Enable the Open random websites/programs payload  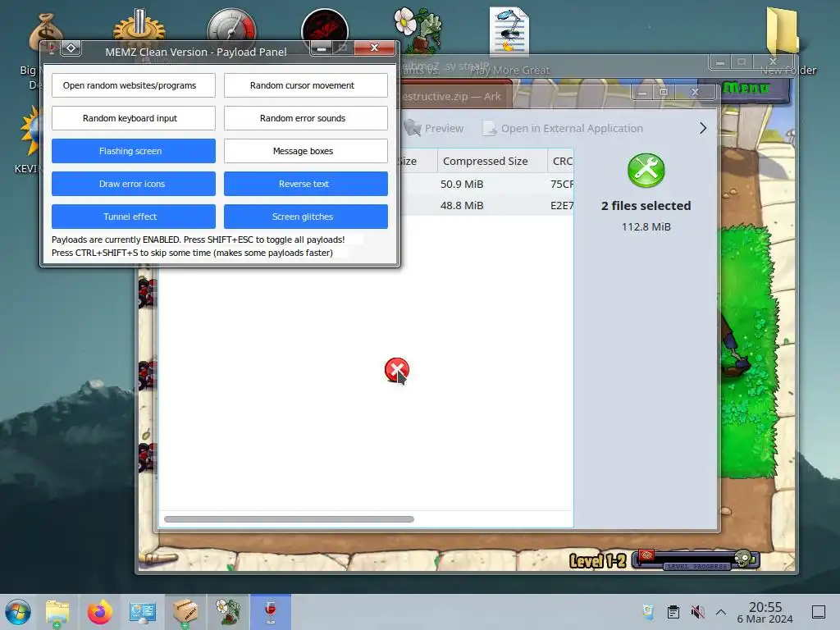click(x=134, y=85)
